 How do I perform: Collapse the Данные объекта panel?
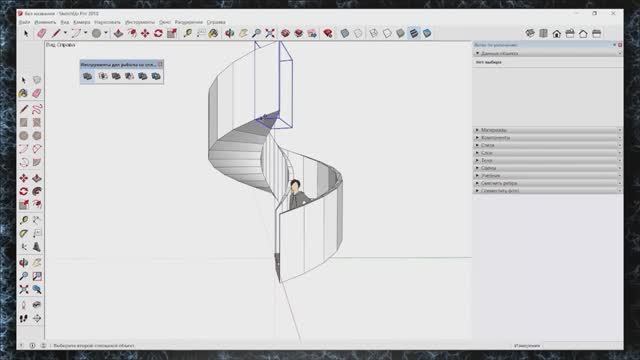coord(547,53)
